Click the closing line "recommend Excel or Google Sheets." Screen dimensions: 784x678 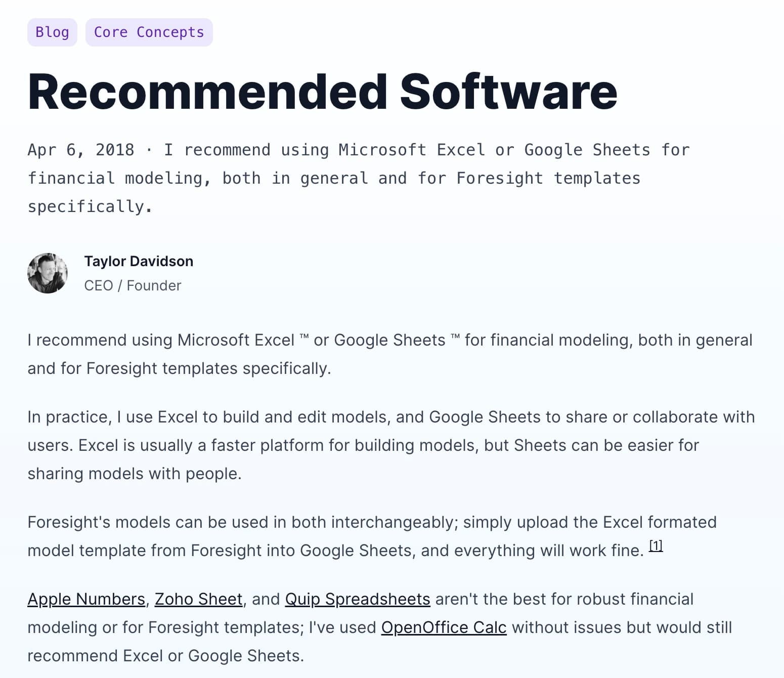(x=165, y=656)
